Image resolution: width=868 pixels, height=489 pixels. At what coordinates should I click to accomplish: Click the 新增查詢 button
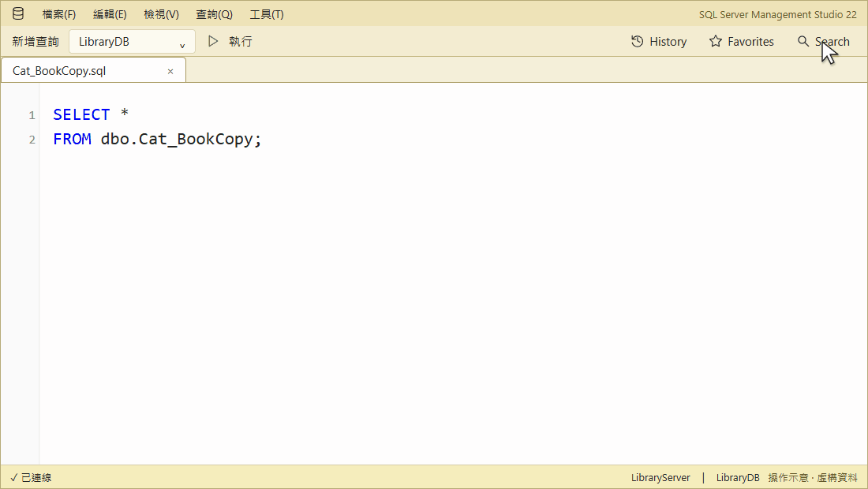pyautogui.click(x=36, y=42)
